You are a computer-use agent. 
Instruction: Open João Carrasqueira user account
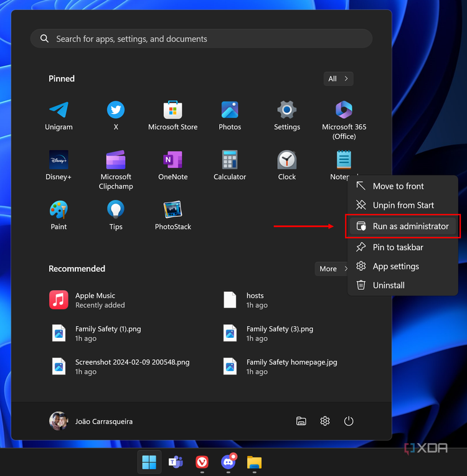pyautogui.click(x=91, y=421)
